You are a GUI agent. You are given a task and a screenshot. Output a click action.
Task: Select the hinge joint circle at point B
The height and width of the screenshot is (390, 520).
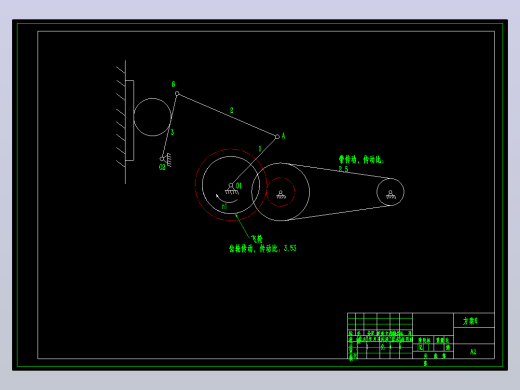point(177,94)
